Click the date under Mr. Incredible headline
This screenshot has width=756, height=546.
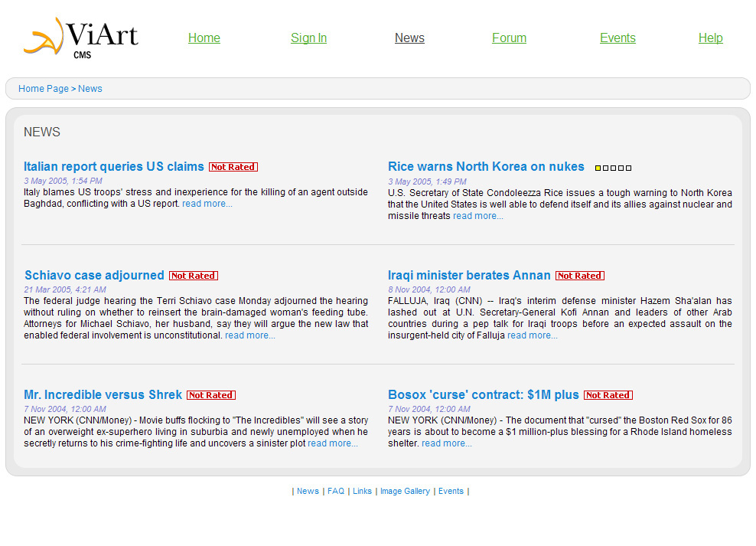[65, 409]
